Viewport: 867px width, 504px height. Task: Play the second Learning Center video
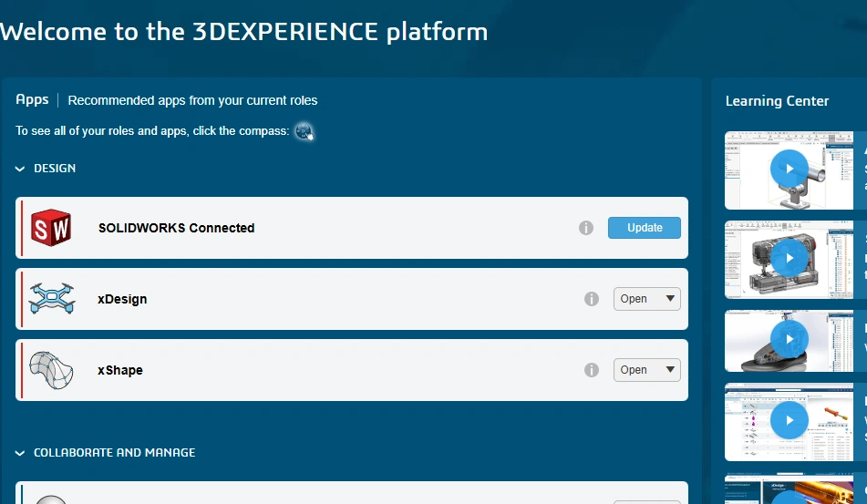(x=789, y=259)
